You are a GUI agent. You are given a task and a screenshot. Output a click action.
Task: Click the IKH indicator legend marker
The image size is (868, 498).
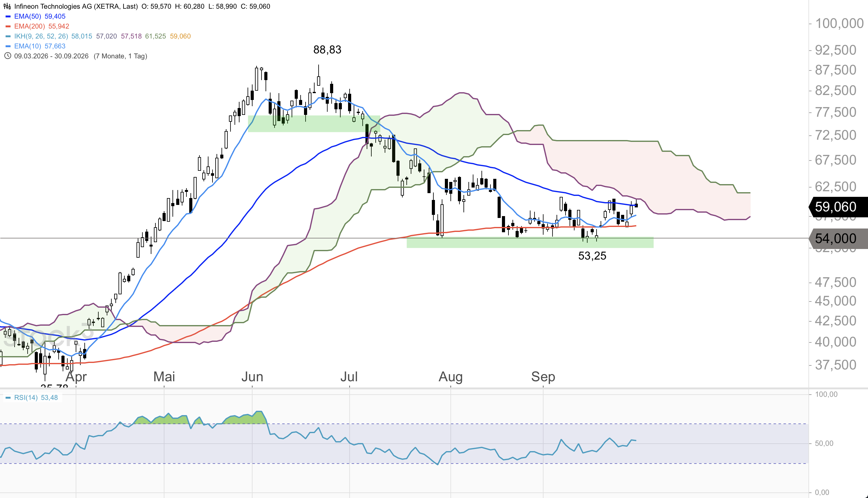(x=8, y=36)
